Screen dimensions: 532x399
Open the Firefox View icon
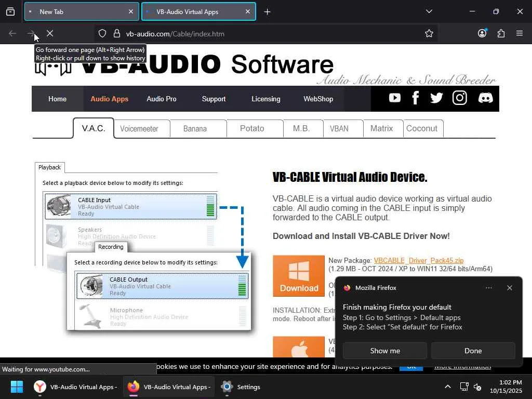click(10, 12)
